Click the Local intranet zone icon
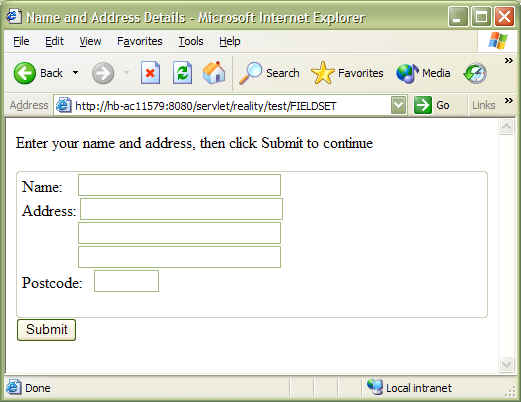Screen dimensions: 521x402 tap(374, 387)
